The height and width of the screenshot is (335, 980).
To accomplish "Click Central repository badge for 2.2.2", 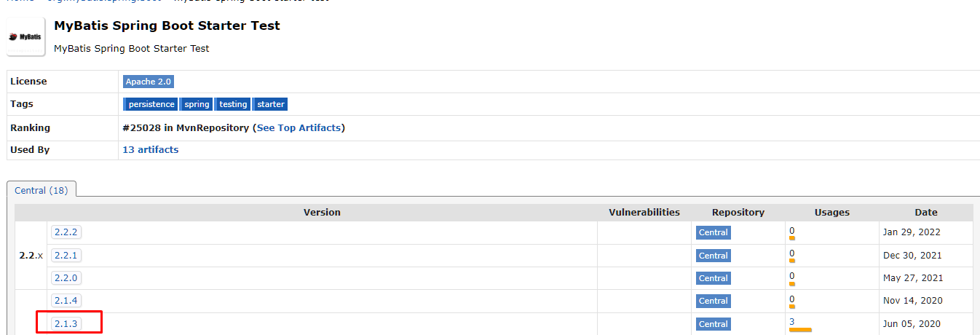I will 713,232.
